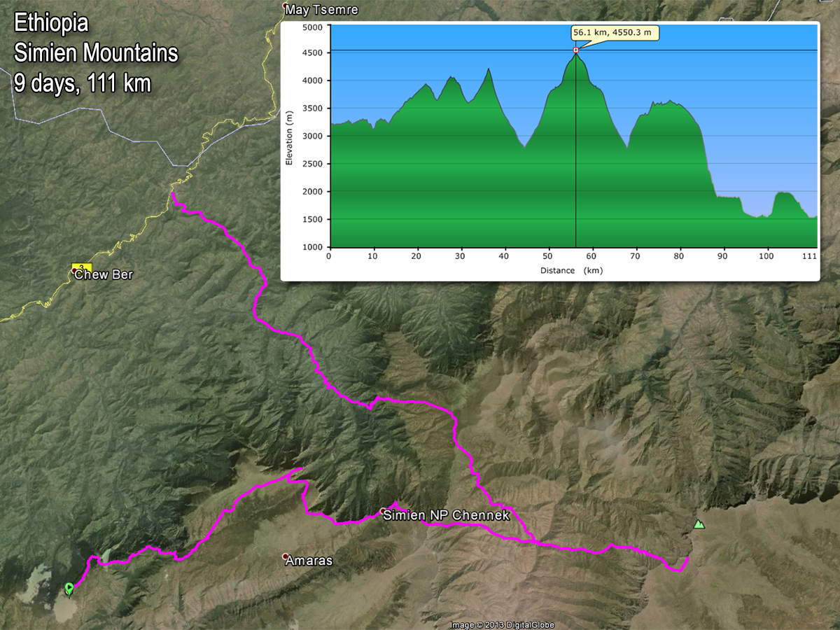
Task: Click the red summit point on elevation chart
Action: click(x=576, y=50)
